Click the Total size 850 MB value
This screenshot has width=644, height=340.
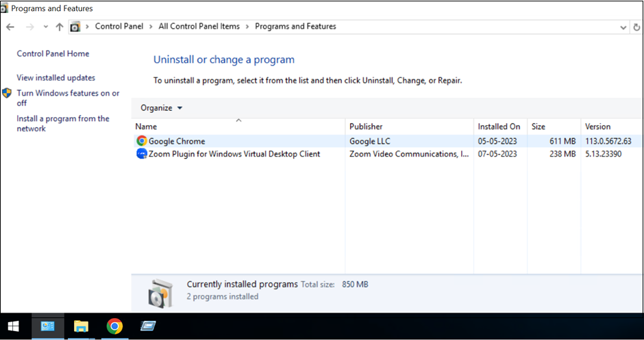tap(355, 284)
